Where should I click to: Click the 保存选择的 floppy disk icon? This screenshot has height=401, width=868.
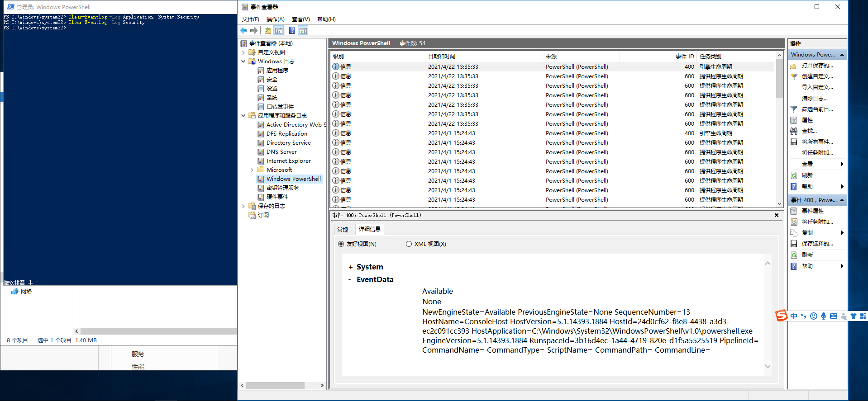click(794, 244)
